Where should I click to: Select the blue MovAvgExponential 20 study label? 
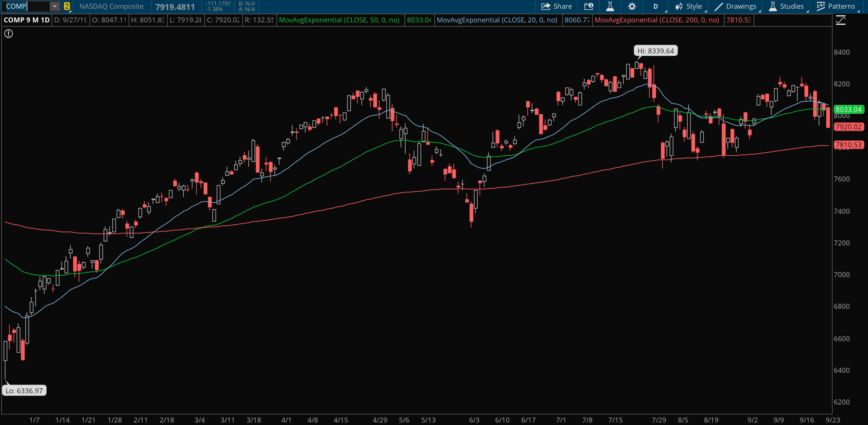point(497,20)
